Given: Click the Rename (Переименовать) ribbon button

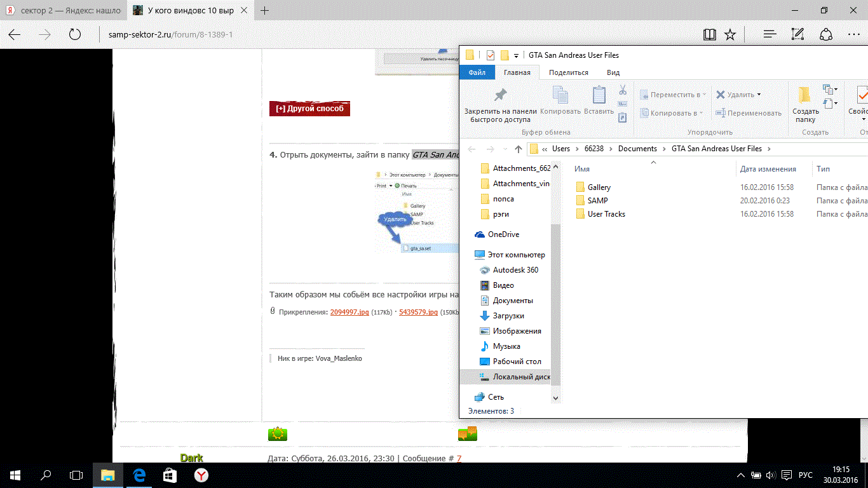Looking at the screenshot, I should [748, 113].
